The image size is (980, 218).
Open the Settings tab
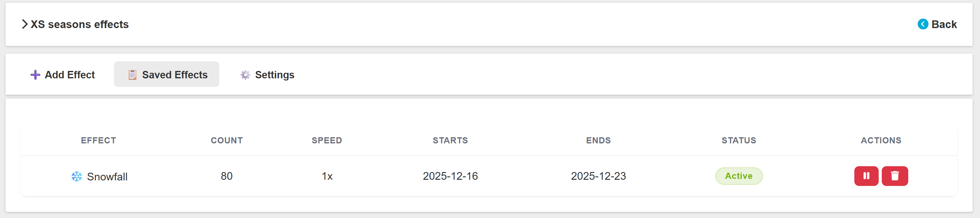click(x=267, y=75)
